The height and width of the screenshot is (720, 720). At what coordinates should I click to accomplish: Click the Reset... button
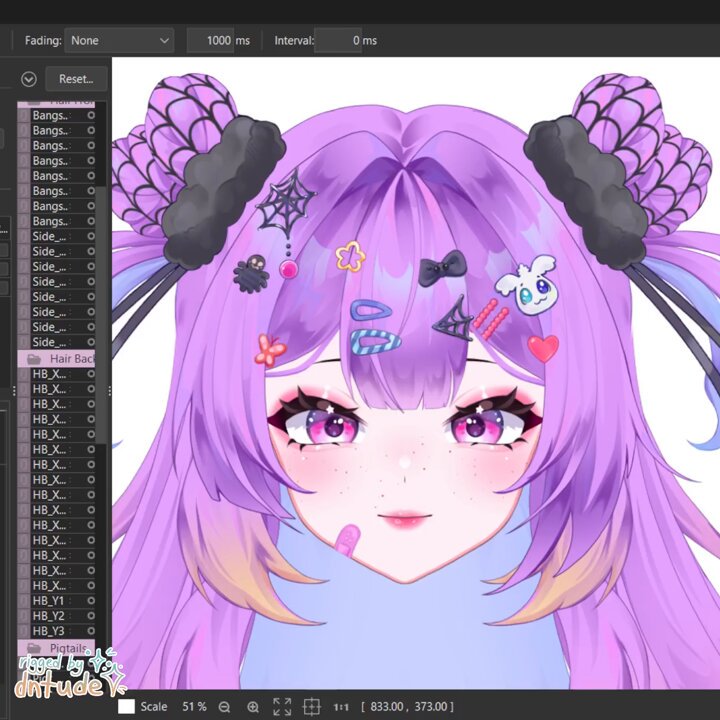pos(76,79)
